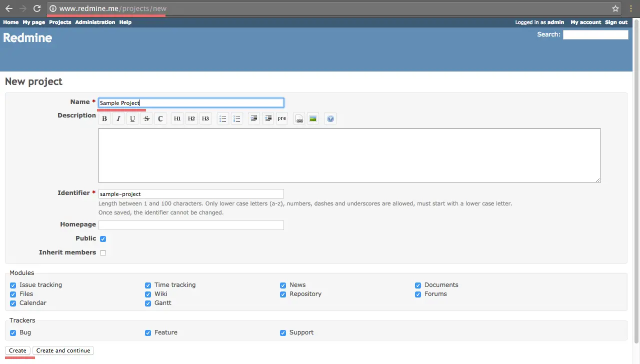The image size is (640, 364).
Task: Insert preformatted text (pre)
Action: tap(282, 118)
